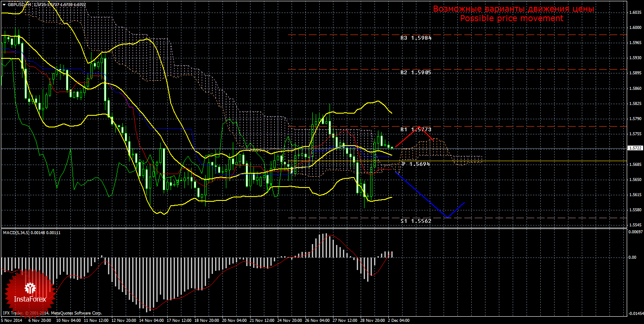Screen dimensions: 644x324
Task: Click the GBPUSD,H4 symbol title text
Action: [19, 4]
